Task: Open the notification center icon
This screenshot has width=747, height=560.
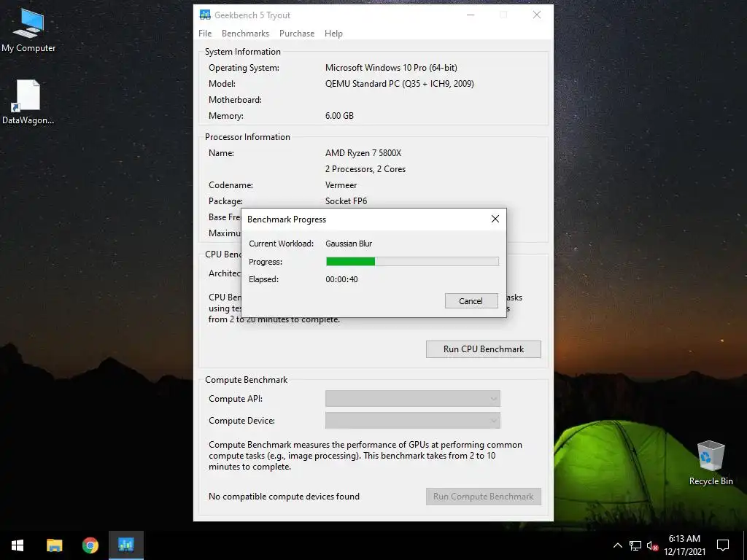Action: [x=723, y=545]
